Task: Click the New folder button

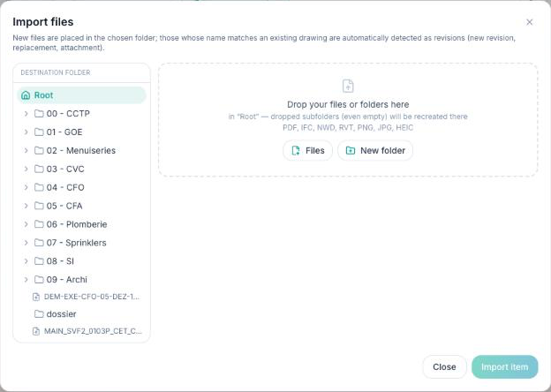Action: coord(375,151)
